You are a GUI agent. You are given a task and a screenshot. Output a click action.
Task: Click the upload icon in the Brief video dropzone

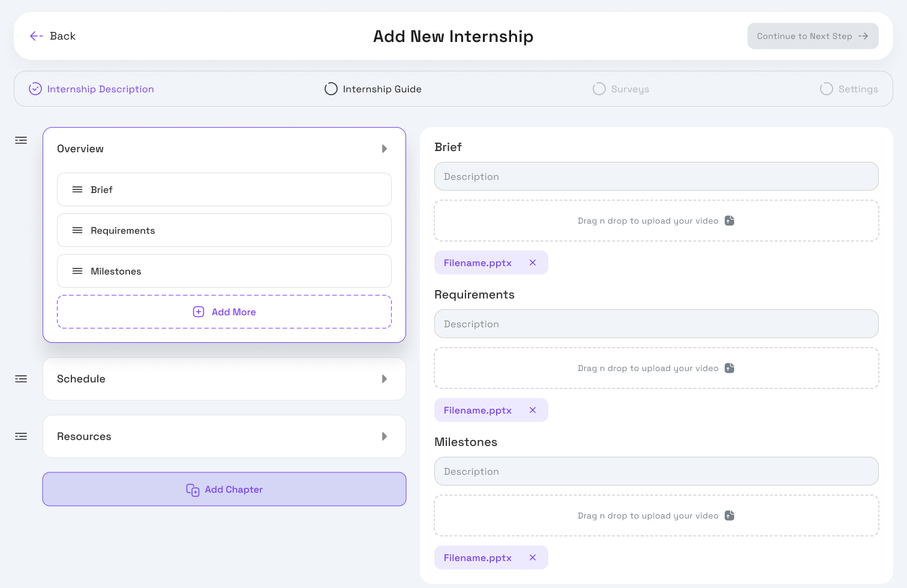point(729,221)
